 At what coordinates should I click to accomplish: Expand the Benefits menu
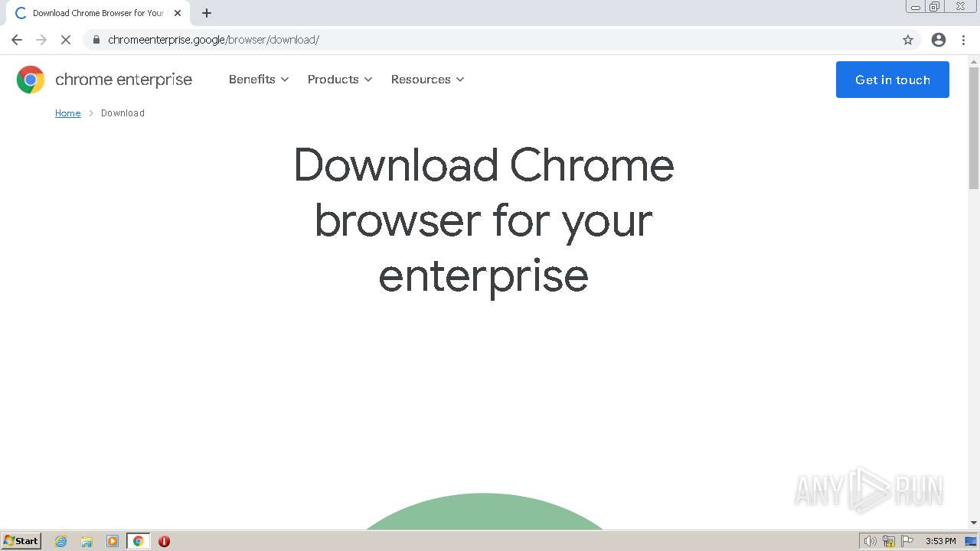point(259,80)
